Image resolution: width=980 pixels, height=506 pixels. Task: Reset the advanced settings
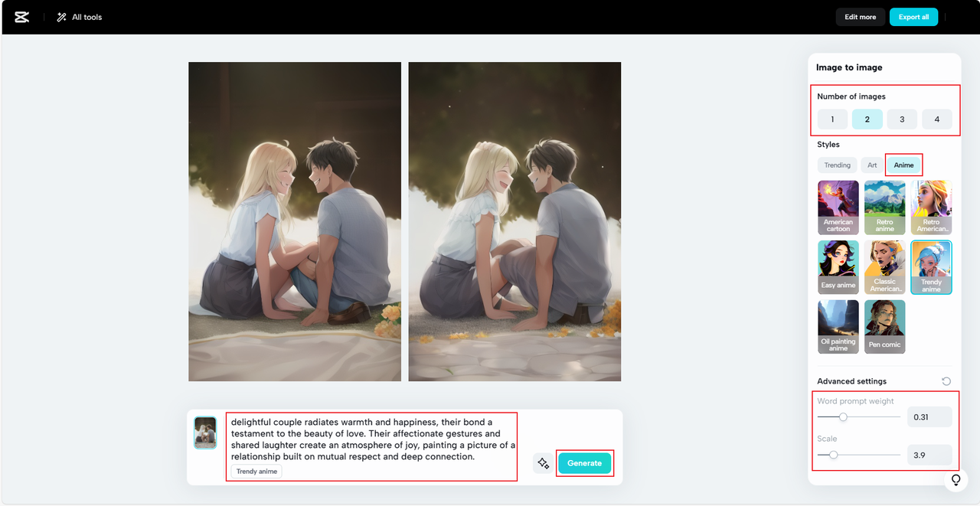click(946, 381)
